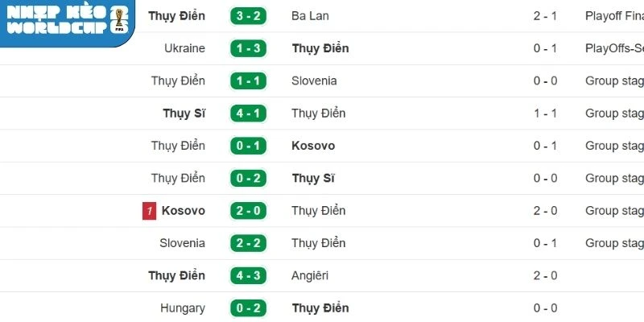Click the Playoff Final round label
This screenshot has height=322, width=644.
(614, 16)
